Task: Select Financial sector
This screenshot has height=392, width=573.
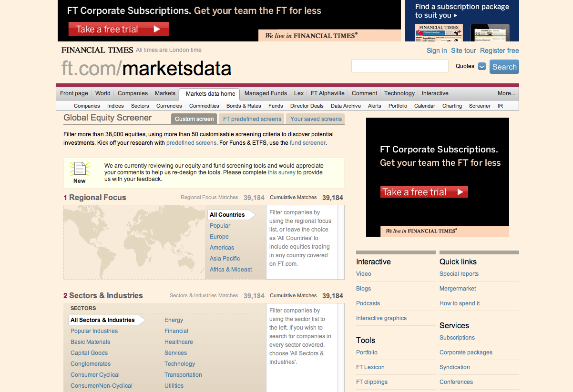Action: [176, 331]
